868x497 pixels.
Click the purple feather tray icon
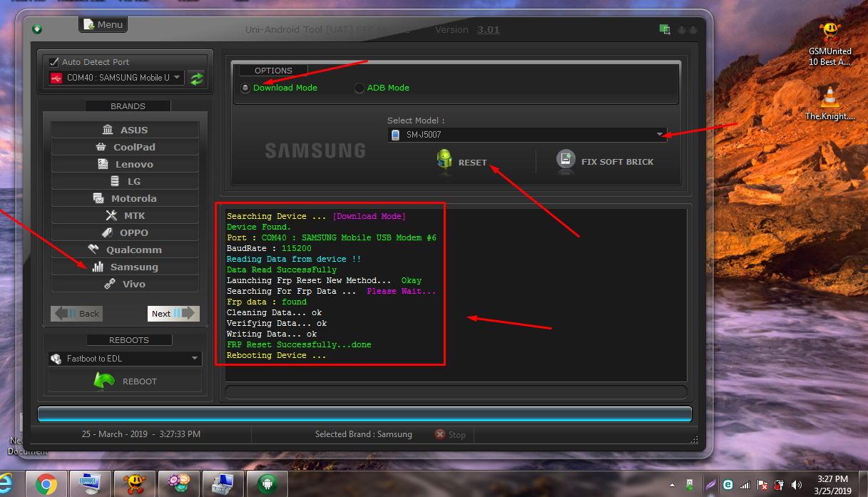tap(710, 485)
